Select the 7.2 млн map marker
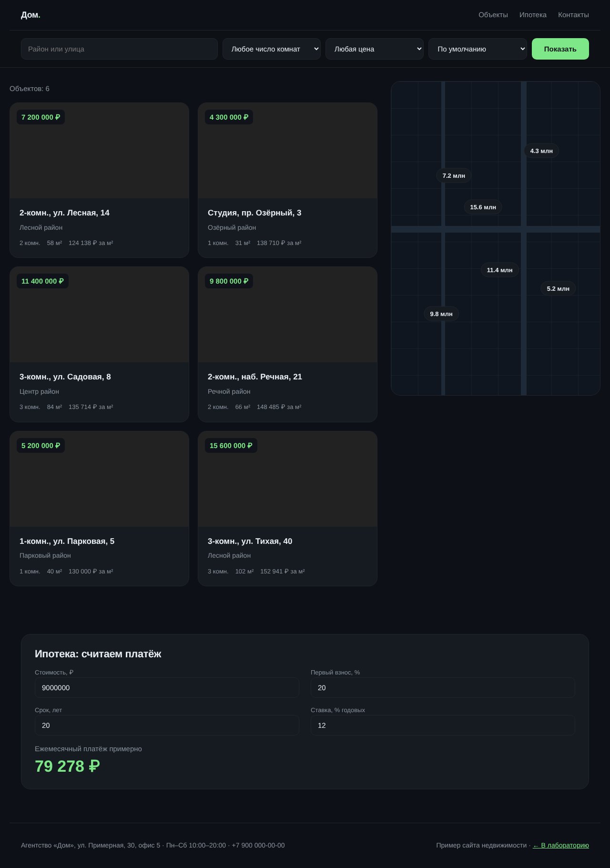The height and width of the screenshot is (868, 610). pyautogui.click(x=454, y=175)
